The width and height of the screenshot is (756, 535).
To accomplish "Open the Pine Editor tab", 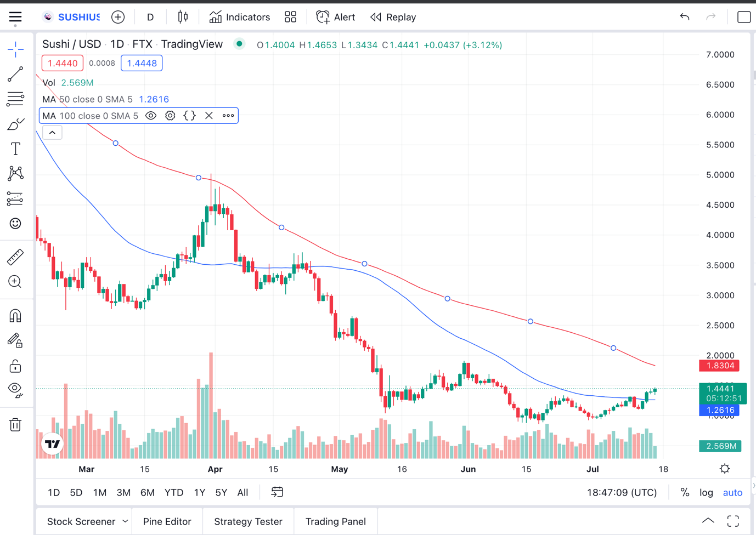I will tap(167, 522).
